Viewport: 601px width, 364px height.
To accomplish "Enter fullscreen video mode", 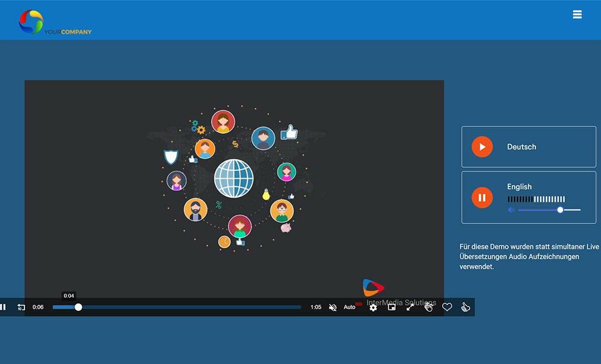I will click(x=410, y=307).
